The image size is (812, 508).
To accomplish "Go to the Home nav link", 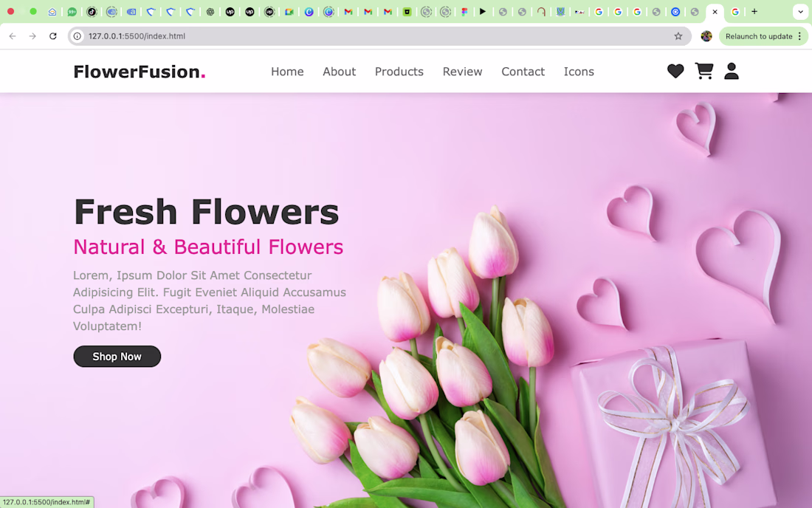I will (x=287, y=72).
